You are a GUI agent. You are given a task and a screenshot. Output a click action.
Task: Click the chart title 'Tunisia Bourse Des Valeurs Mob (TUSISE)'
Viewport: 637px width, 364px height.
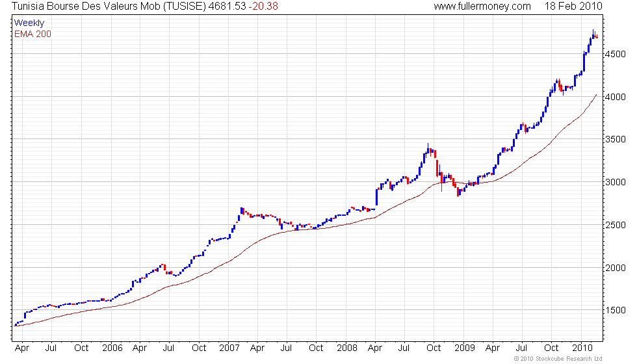pos(109,6)
